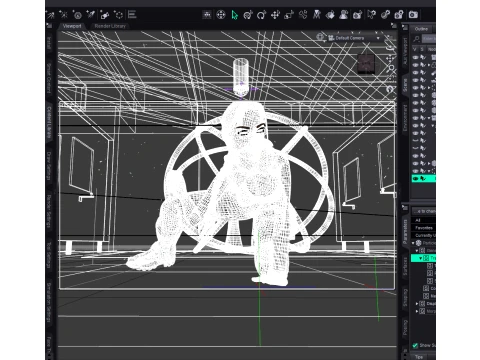Click the align lines icon in left toolbar

[x=132, y=15]
